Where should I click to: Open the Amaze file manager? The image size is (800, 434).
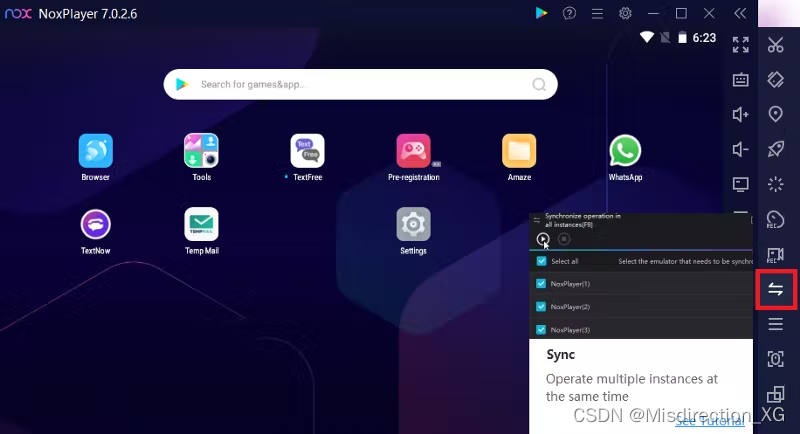coord(519,151)
